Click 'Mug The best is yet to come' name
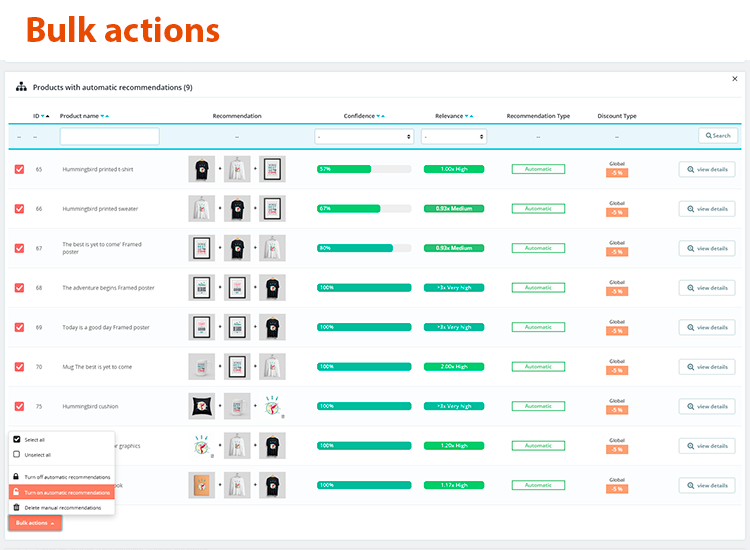The image size is (750, 550). tap(97, 367)
